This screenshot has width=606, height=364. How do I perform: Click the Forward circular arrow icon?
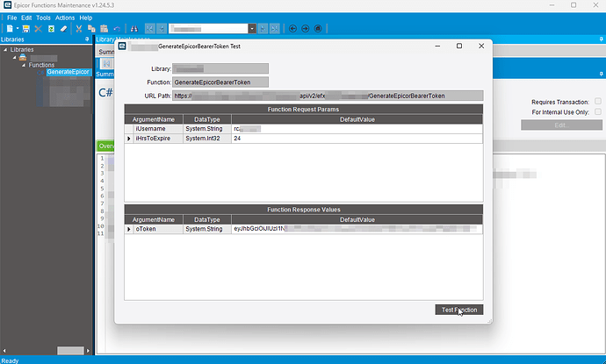(x=306, y=29)
